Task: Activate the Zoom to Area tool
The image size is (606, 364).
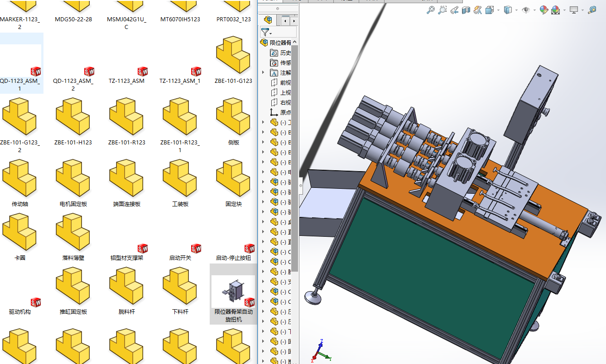Action: pyautogui.click(x=442, y=10)
